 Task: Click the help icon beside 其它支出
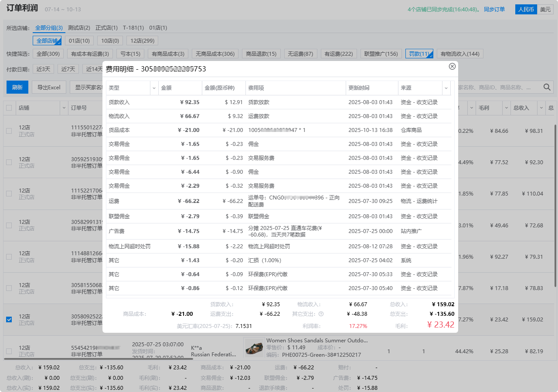pyautogui.click(x=321, y=314)
